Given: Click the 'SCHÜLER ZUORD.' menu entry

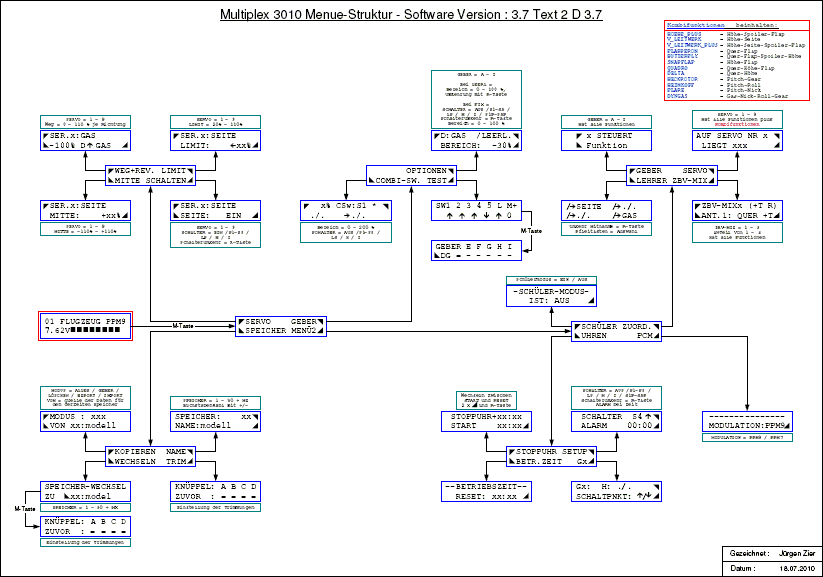Looking at the screenshot, I should pyautogui.click(x=616, y=326).
